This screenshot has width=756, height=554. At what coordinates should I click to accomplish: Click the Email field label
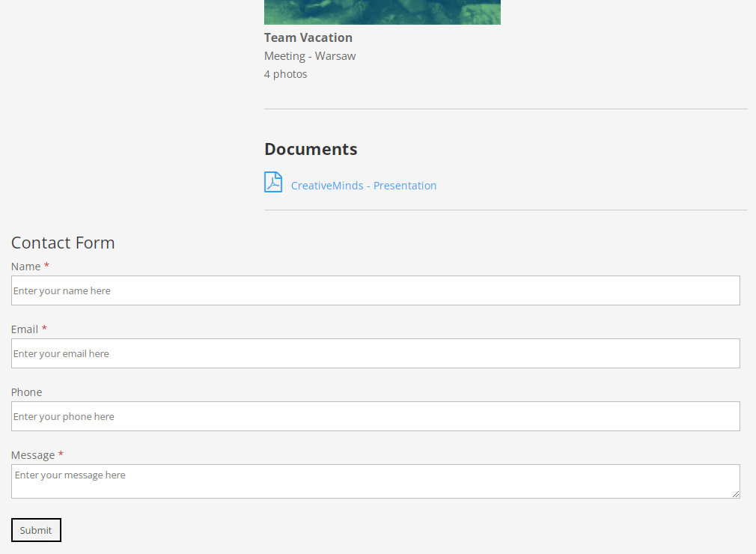tap(25, 329)
